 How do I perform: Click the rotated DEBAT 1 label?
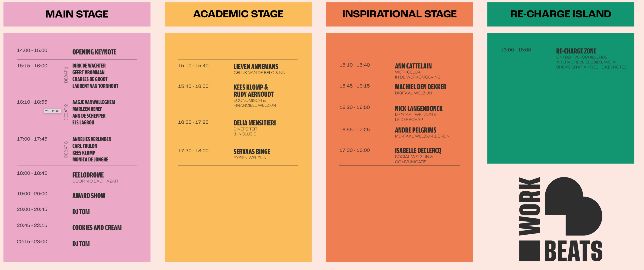pos(66,75)
